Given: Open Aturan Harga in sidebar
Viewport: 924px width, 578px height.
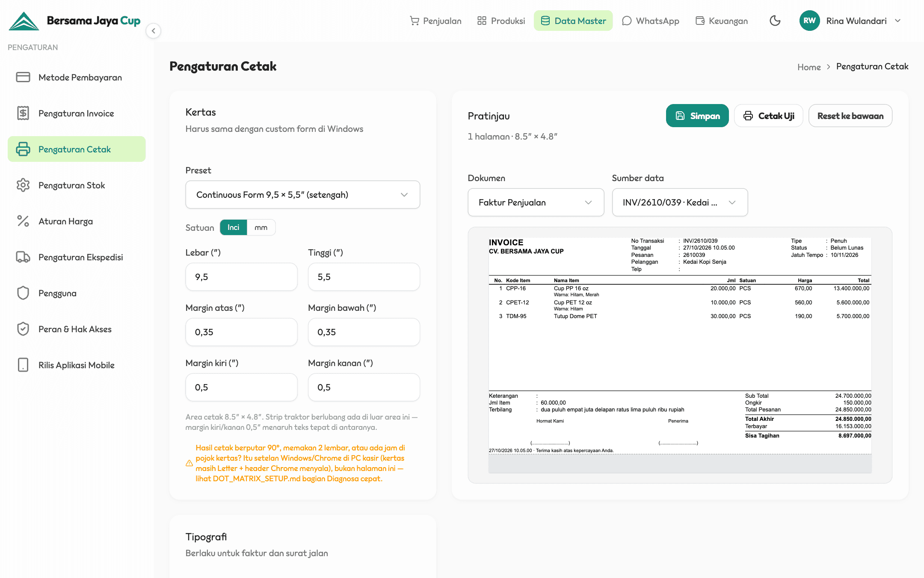Looking at the screenshot, I should pos(77,221).
